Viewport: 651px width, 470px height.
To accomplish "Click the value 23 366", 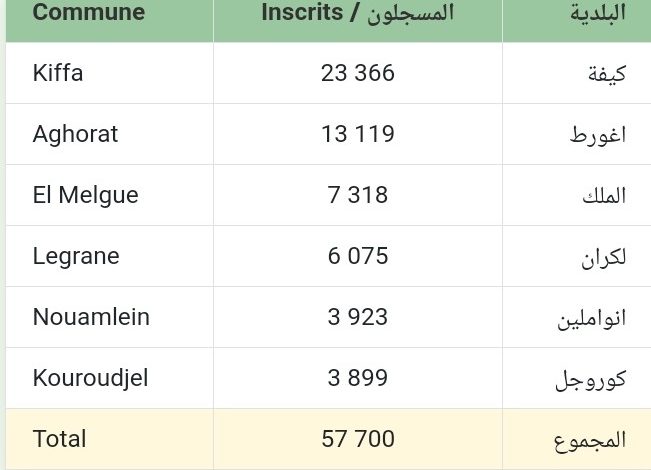I will [357, 73].
